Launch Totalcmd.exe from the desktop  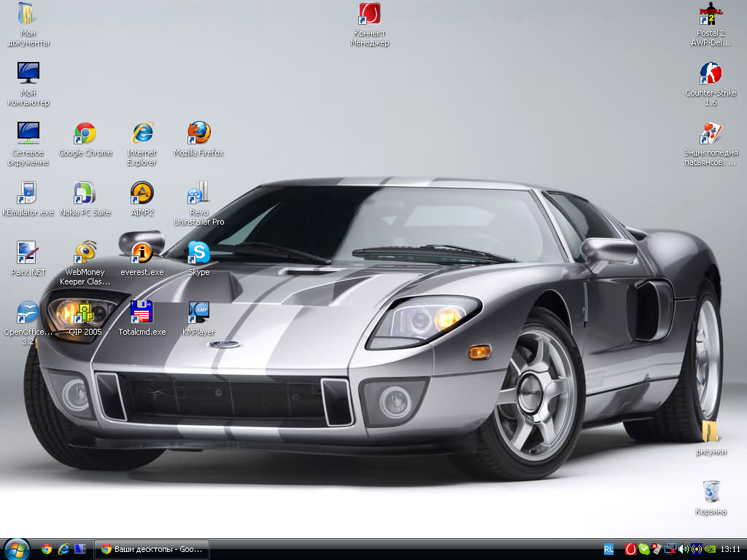142,313
